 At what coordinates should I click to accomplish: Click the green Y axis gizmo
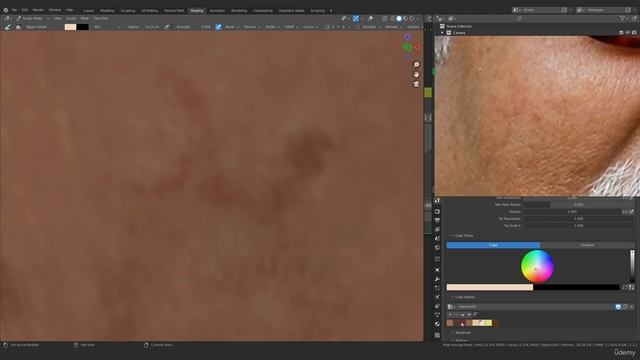click(x=407, y=47)
